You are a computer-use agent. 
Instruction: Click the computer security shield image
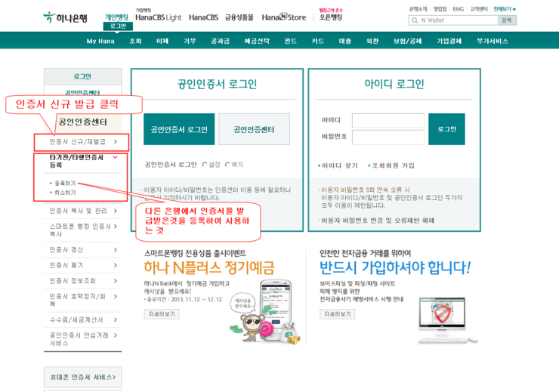click(447, 320)
